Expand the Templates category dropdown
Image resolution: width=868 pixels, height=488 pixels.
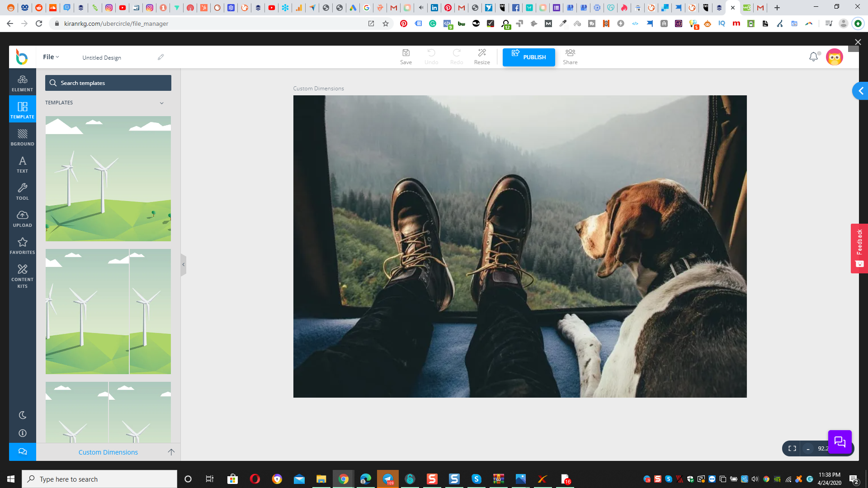(x=161, y=103)
